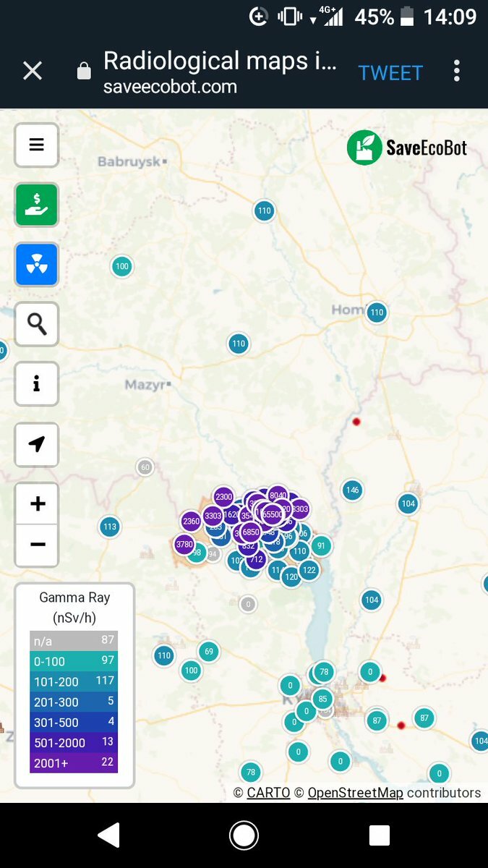The height and width of the screenshot is (868, 488).
Task: Select the 0-100 teal legend row
Action: pyautogui.click(x=74, y=661)
